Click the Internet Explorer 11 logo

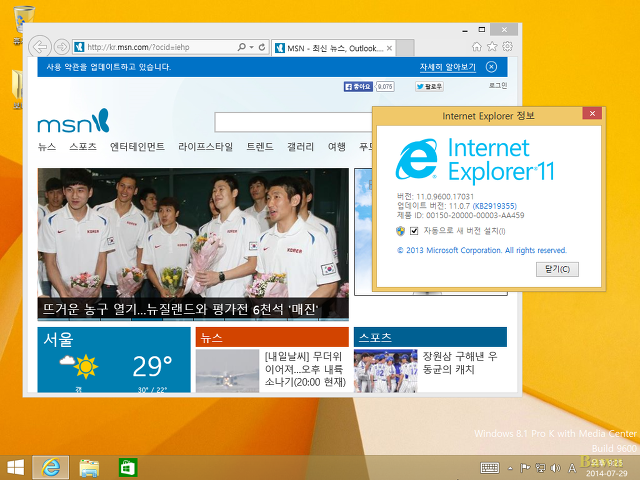475,160
